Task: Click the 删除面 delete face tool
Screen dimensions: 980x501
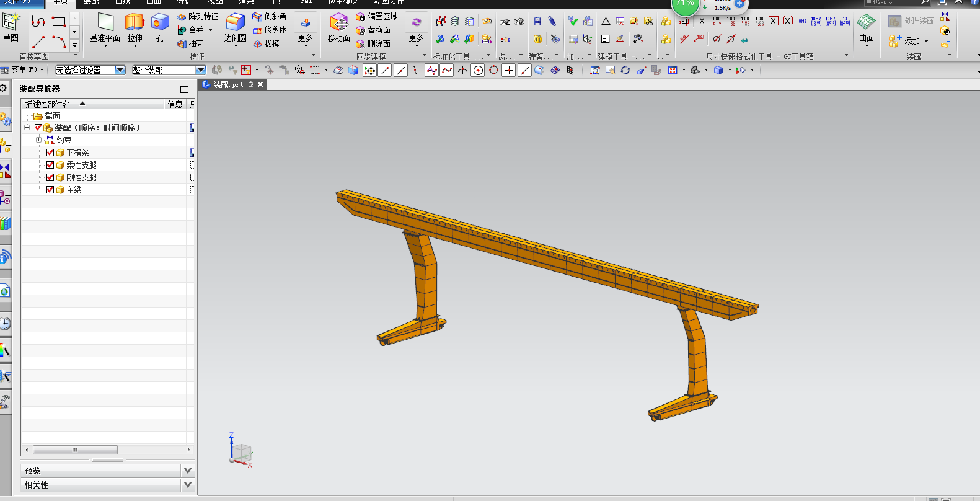Action: click(373, 43)
